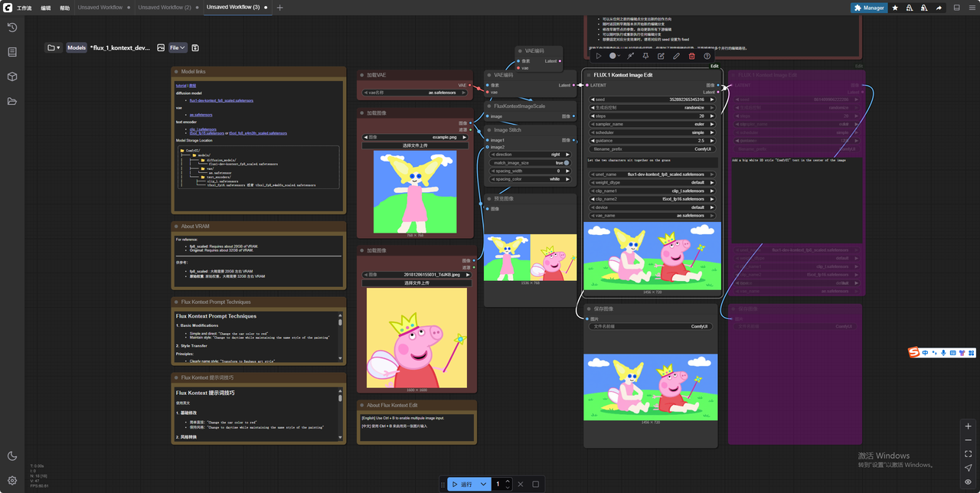Click the bypass node icon in selection toolbar
Image resolution: width=980 pixels, height=493 pixels.
(x=630, y=56)
